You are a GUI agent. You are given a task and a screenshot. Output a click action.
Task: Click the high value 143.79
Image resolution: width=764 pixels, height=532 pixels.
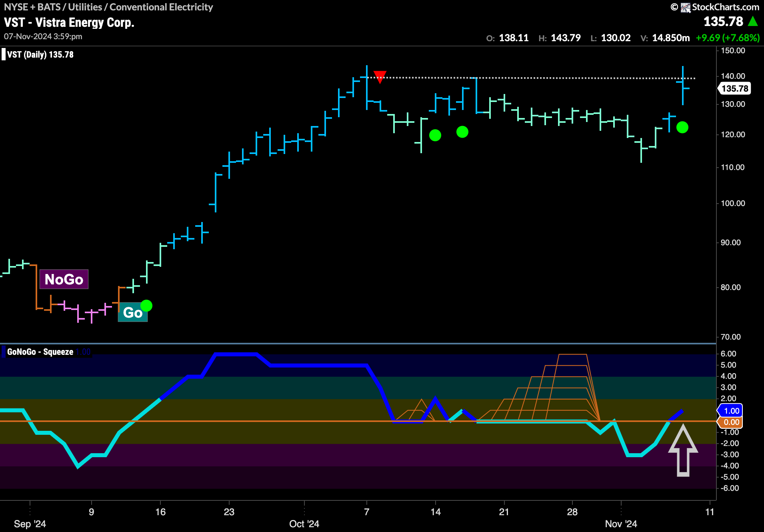click(566, 38)
